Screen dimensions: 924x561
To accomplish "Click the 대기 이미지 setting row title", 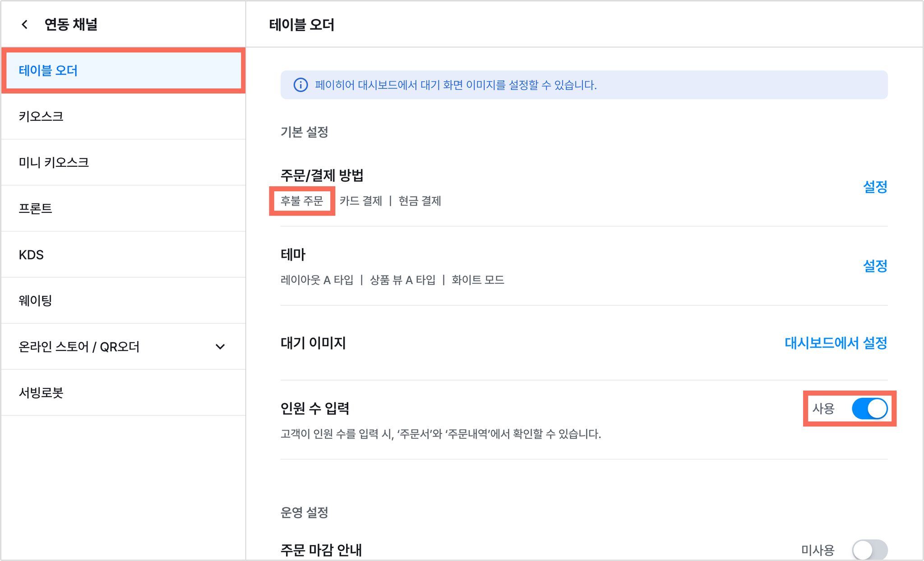I will click(313, 343).
